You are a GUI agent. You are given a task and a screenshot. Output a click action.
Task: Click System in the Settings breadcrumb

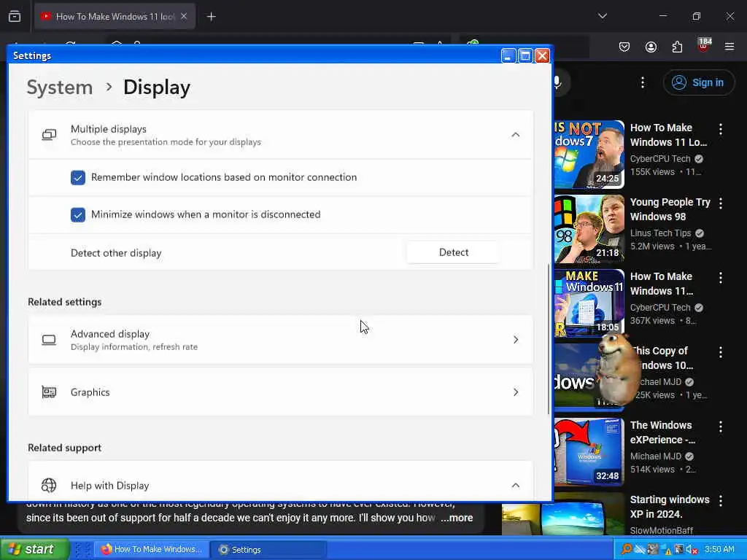click(60, 87)
